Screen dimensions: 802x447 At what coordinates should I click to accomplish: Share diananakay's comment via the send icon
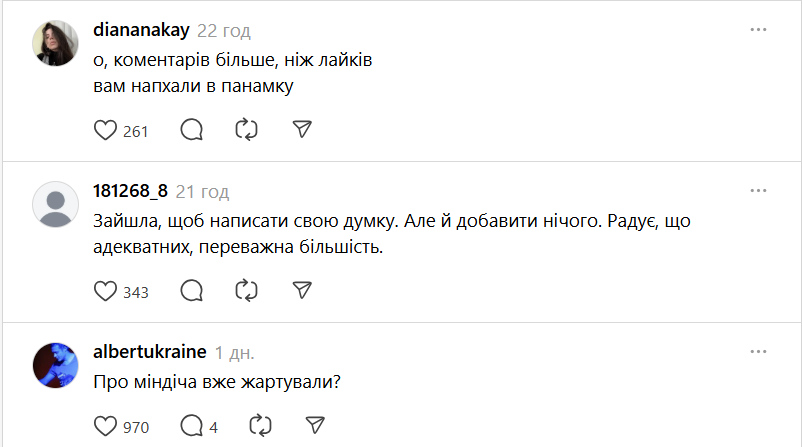pyautogui.click(x=302, y=129)
